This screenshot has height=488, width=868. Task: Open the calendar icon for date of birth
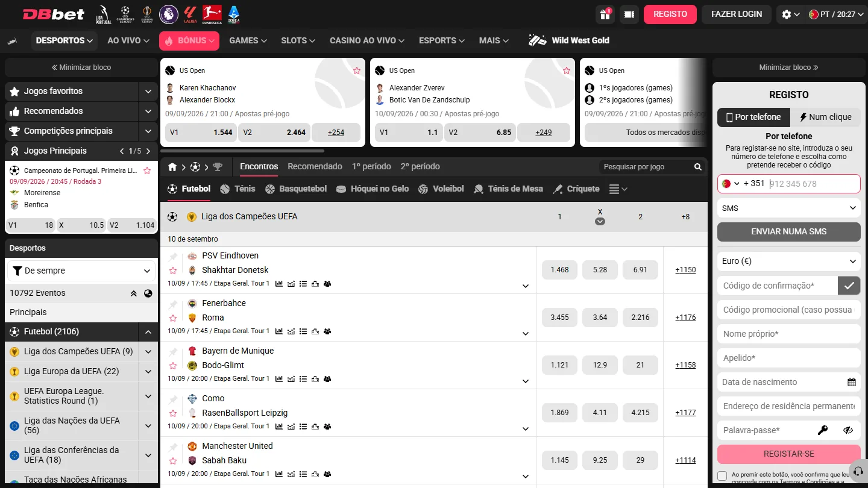pyautogui.click(x=852, y=382)
